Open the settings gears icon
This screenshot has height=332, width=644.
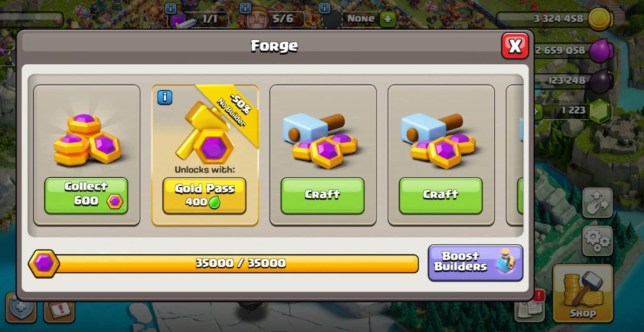(x=597, y=241)
